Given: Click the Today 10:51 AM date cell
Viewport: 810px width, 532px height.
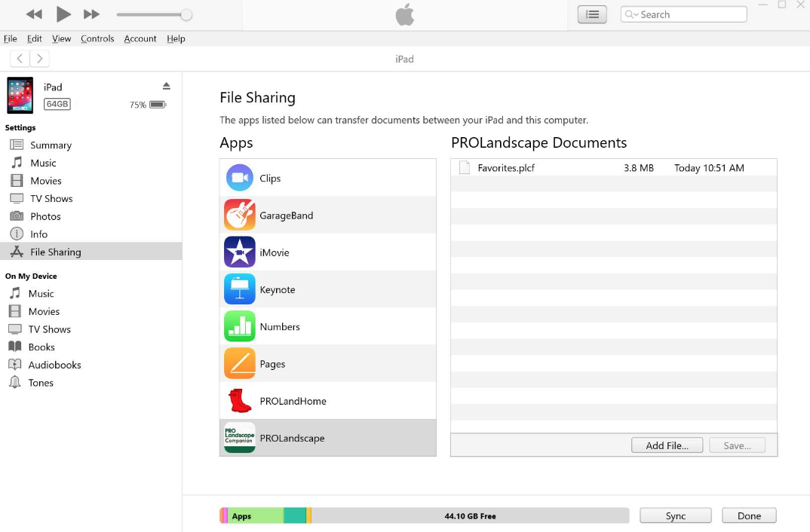Looking at the screenshot, I should pos(709,168).
